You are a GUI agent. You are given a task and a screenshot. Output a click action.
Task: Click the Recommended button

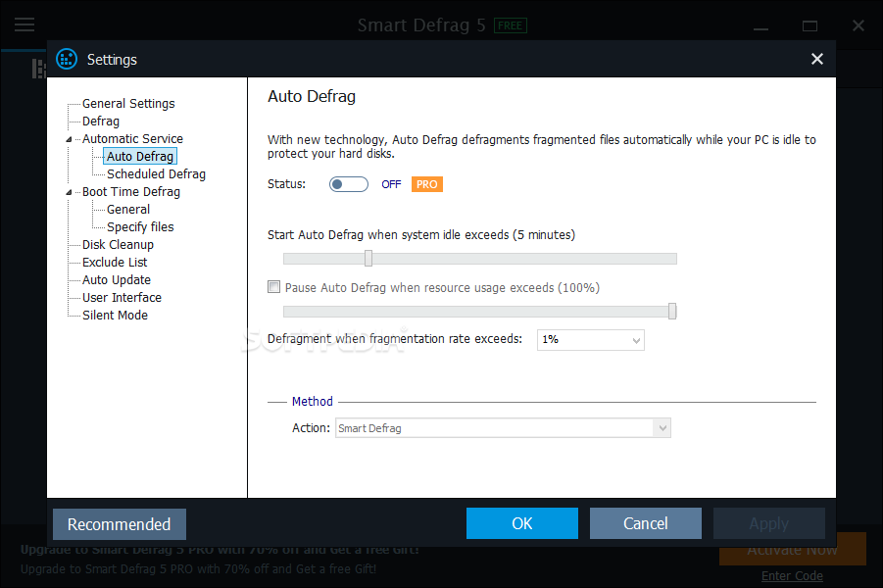(120, 524)
